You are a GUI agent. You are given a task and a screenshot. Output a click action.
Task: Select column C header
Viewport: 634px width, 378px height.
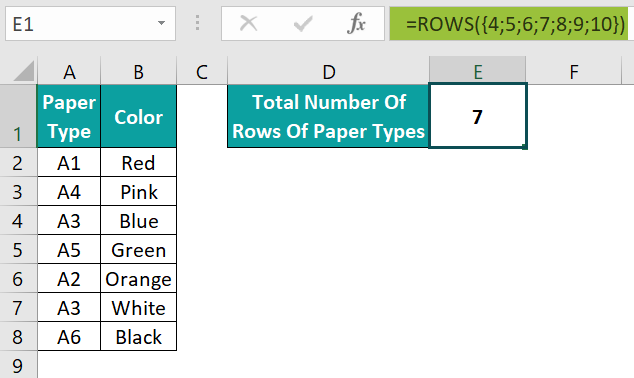point(202,72)
